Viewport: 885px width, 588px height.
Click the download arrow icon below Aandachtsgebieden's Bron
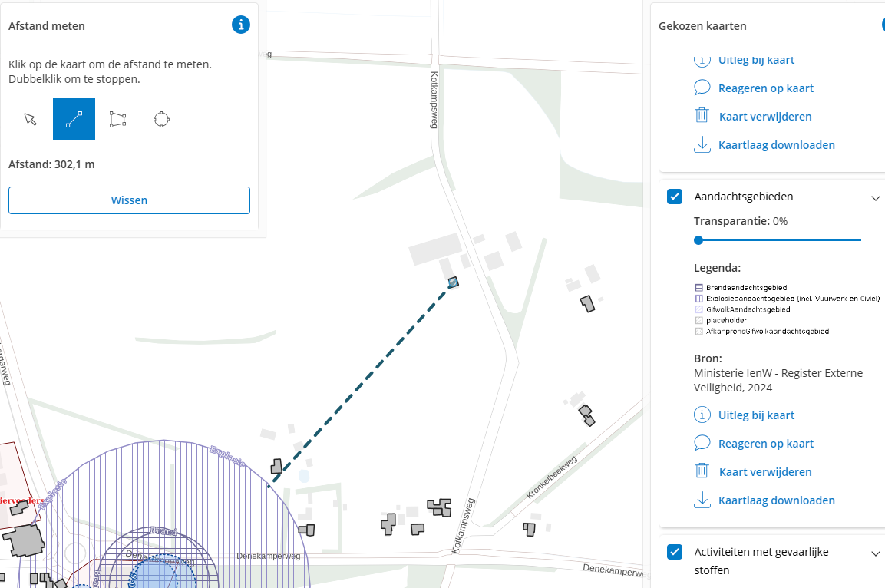[x=702, y=500]
